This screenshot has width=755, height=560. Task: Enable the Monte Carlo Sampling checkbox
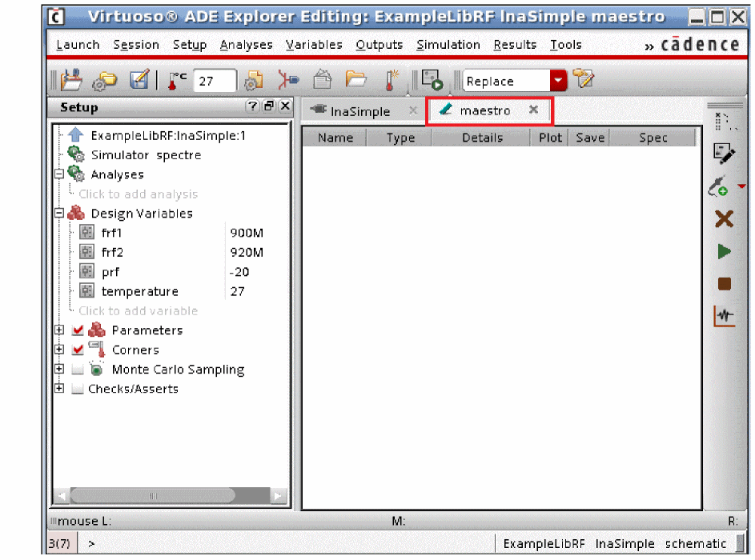coord(78,370)
